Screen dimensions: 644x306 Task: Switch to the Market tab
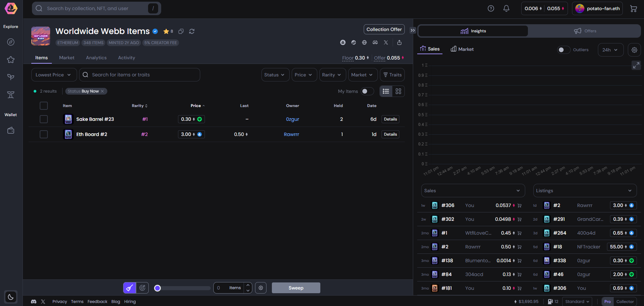click(67, 58)
